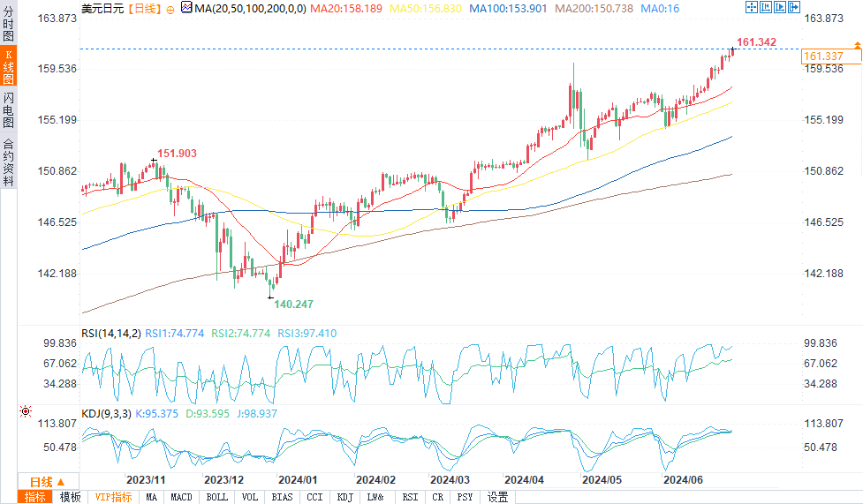Click the VIP指标 button
The image size is (863, 504).
[x=113, y=497]
